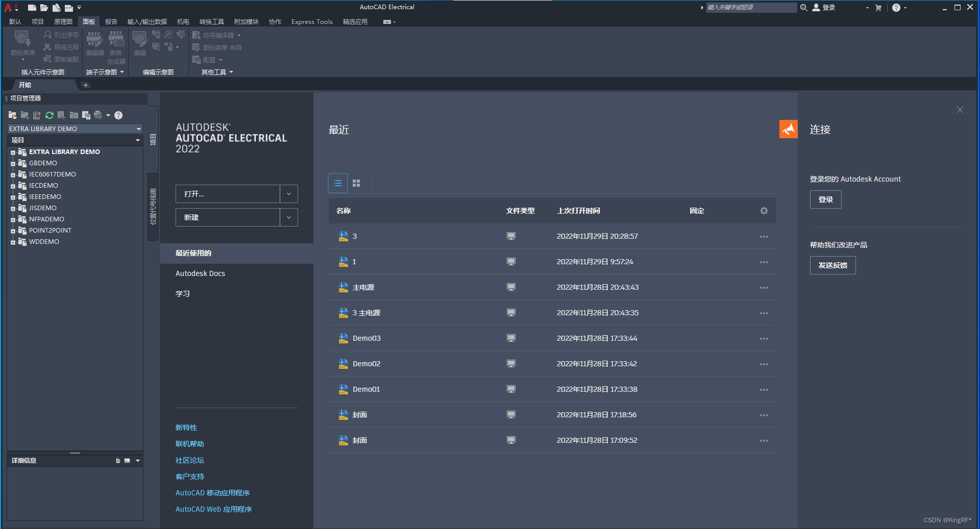Expand the WDDEMO project tree node
The image size is (980, 529).
(13, 242)
